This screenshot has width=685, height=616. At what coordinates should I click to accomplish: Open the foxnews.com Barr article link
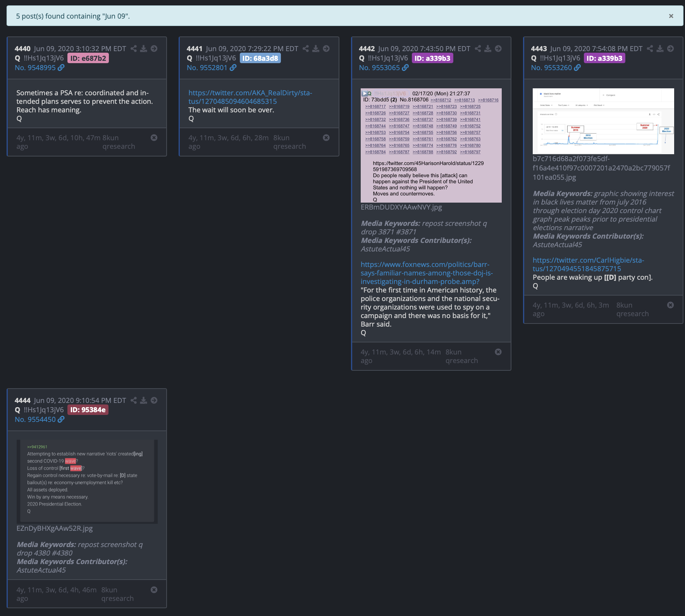point(427,273)
